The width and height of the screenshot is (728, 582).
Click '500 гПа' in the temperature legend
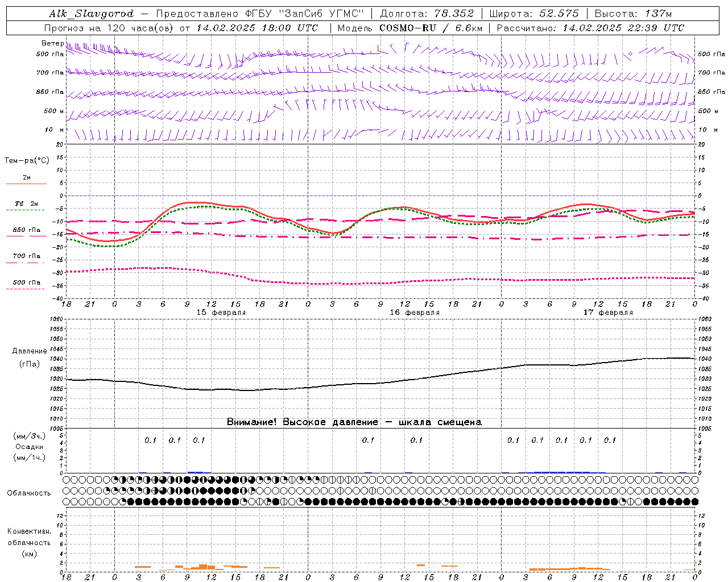[27, 282]
